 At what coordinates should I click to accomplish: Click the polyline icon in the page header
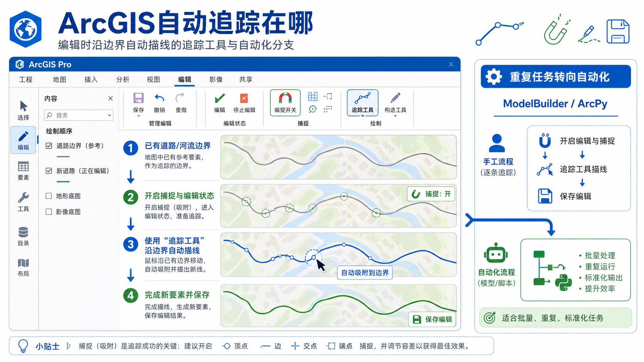coord(500,33)
